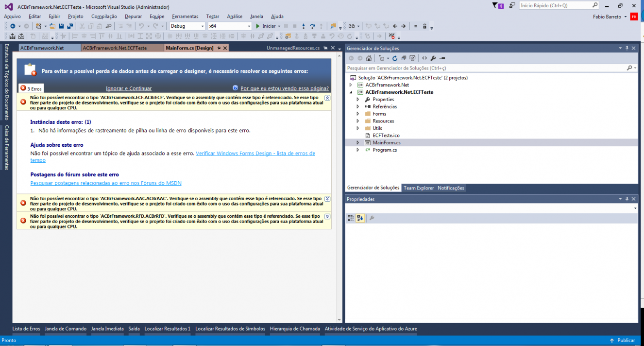Image resolution: width=644 pixels, height=346 pixels.
Task: Click the Undo arrow in the toolbar
Action: [141, 26]
